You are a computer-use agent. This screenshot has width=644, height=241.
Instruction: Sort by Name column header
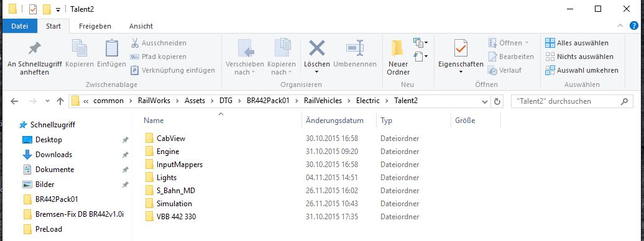pyautogui.click(x=154, y=120)
